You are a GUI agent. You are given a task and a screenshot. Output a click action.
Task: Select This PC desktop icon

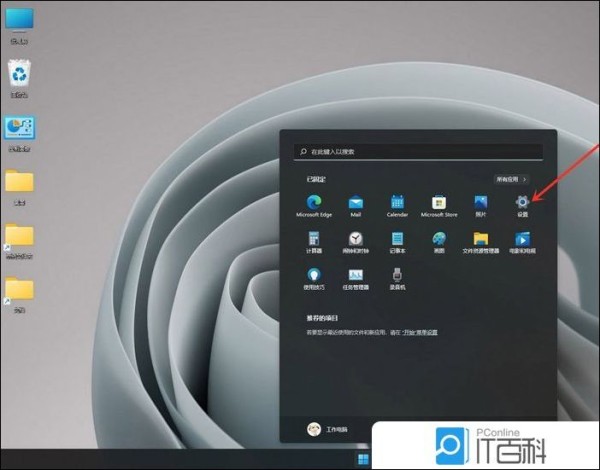tap(19, 26)
